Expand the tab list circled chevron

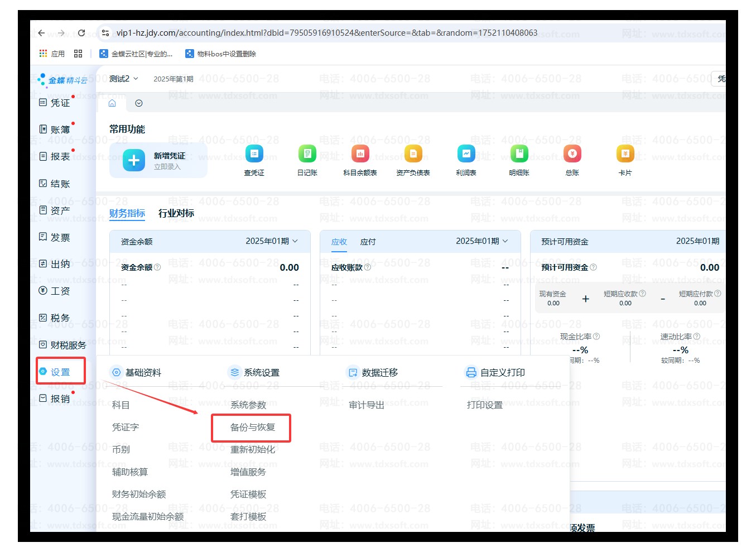(x=139, y=103)
